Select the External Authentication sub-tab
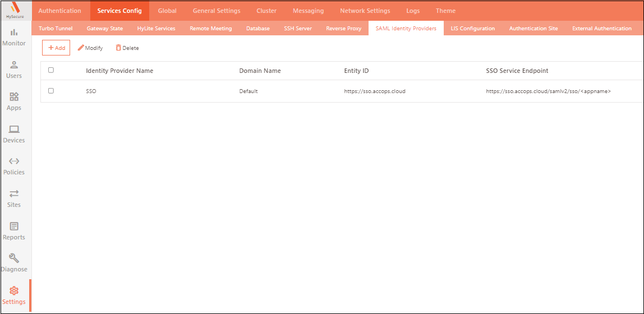644x314 pixels. tap(601, 29)
